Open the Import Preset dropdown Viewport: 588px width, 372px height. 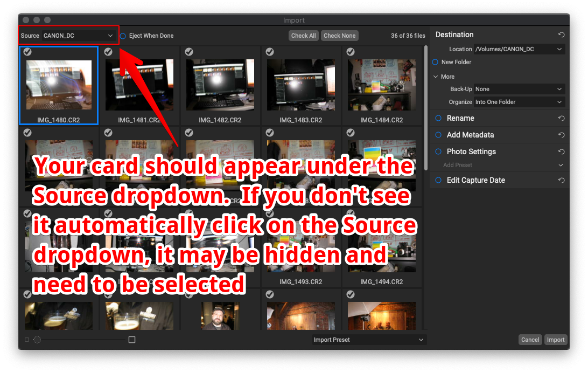(369, 340)
